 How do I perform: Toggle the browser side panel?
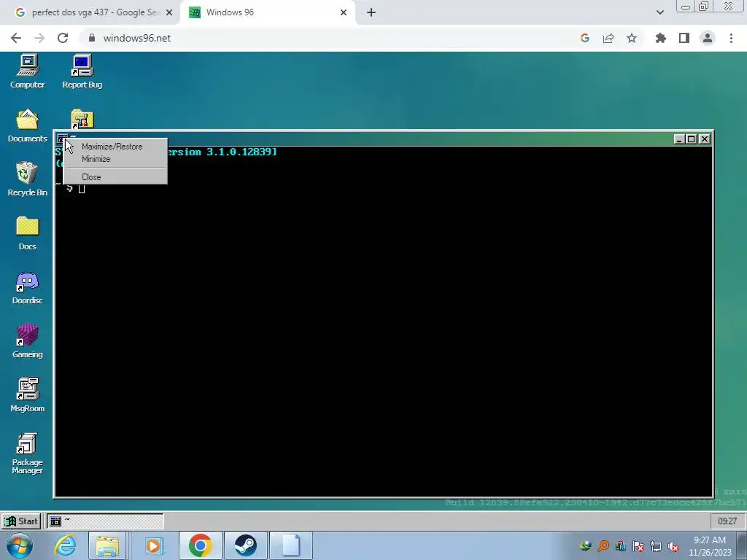point(684,38)
